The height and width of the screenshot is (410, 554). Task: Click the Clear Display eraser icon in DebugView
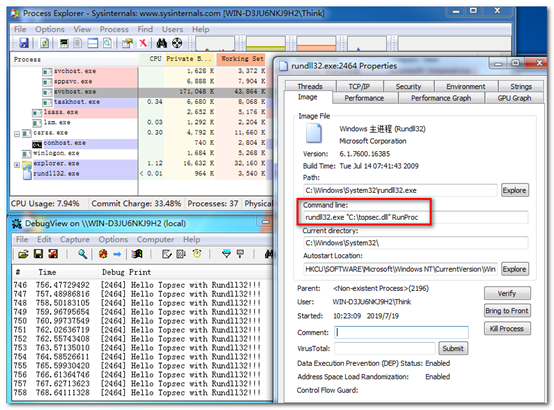166,254
